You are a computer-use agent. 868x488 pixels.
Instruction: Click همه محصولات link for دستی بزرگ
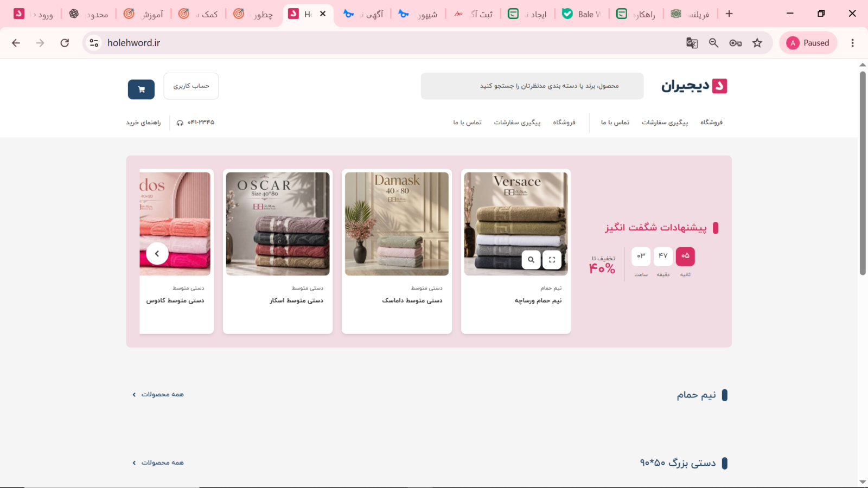[158, 463]
